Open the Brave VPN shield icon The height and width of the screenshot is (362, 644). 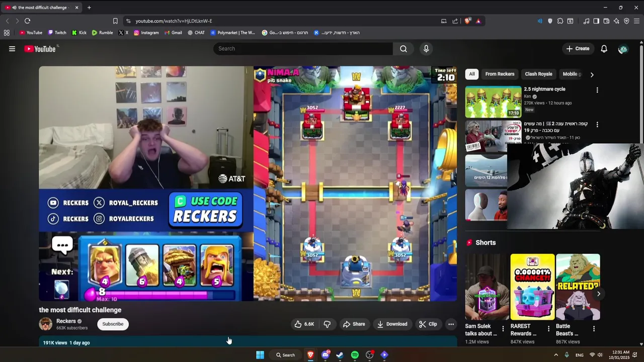click(626, 21)
